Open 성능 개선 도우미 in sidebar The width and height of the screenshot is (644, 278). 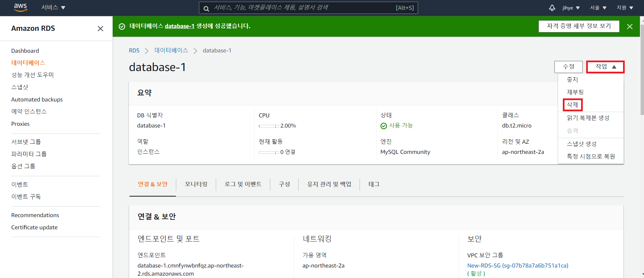coord(32,75)
